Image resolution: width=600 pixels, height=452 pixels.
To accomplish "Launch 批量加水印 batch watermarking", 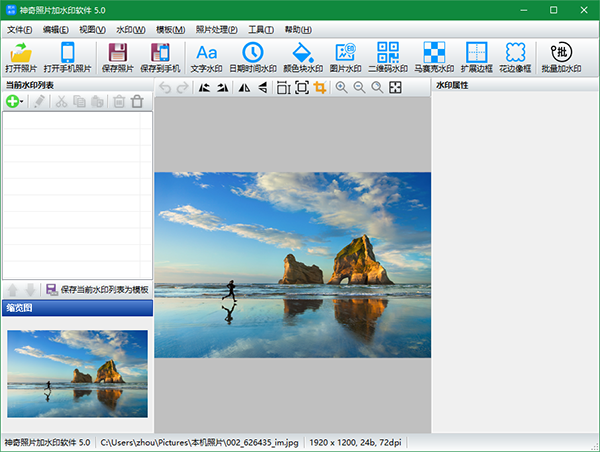I will click(561, 57).
